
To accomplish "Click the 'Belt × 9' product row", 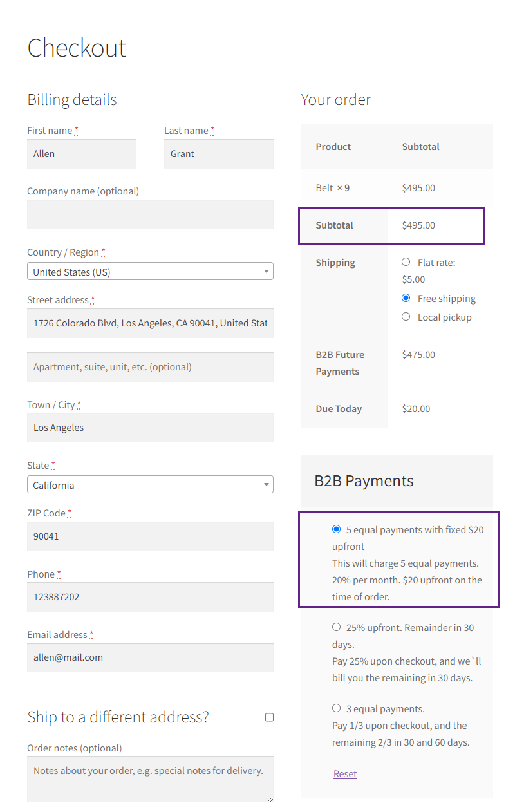I will [x=397, y=188].
